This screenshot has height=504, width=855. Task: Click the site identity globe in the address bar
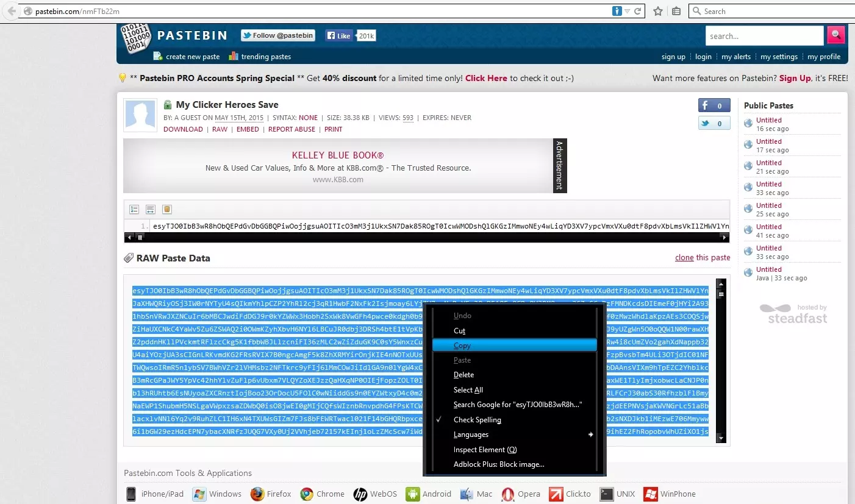[27, 11]
